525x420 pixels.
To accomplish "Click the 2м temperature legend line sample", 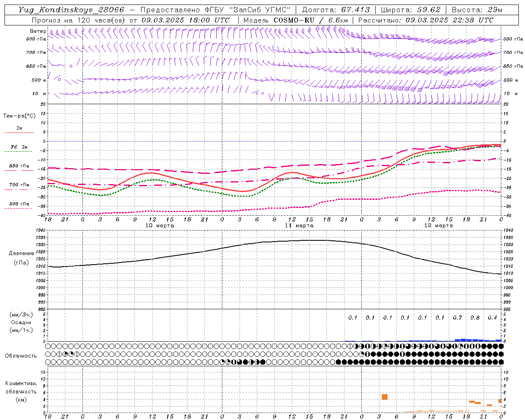I will point(19,132).
